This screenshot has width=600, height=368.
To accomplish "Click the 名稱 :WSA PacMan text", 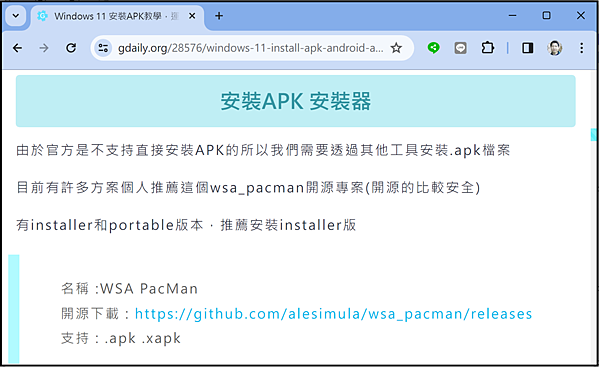I will click(129, 288).
